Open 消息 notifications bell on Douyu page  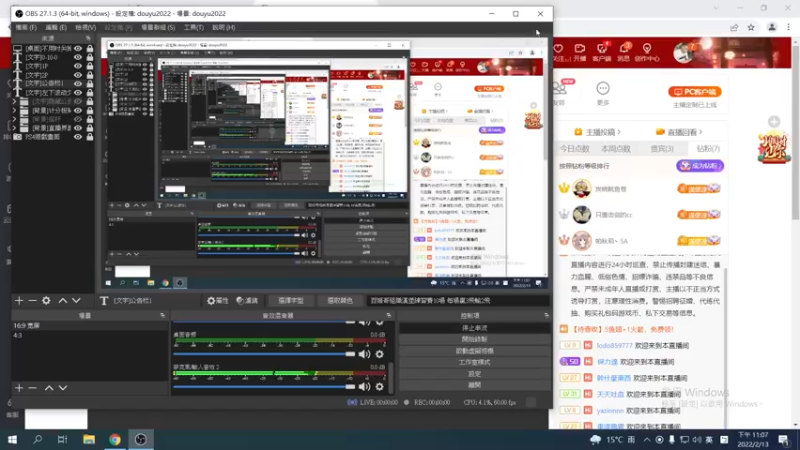click(624, 52)
